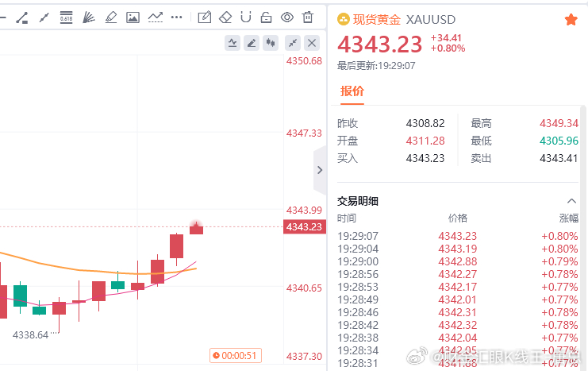
Task: Collapse the chart from full view
Action: coord(293,43)
